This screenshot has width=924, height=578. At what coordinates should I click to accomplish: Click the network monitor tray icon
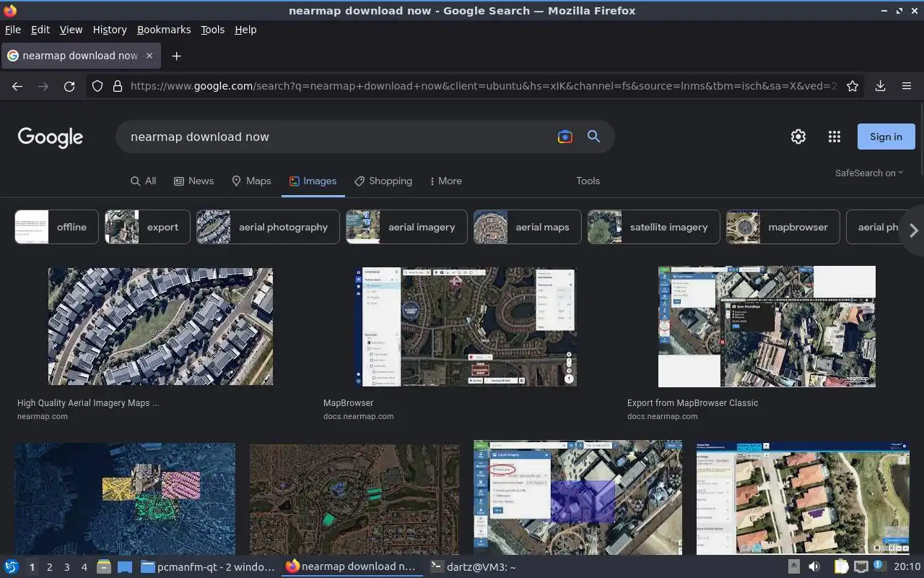pos(860,567)
